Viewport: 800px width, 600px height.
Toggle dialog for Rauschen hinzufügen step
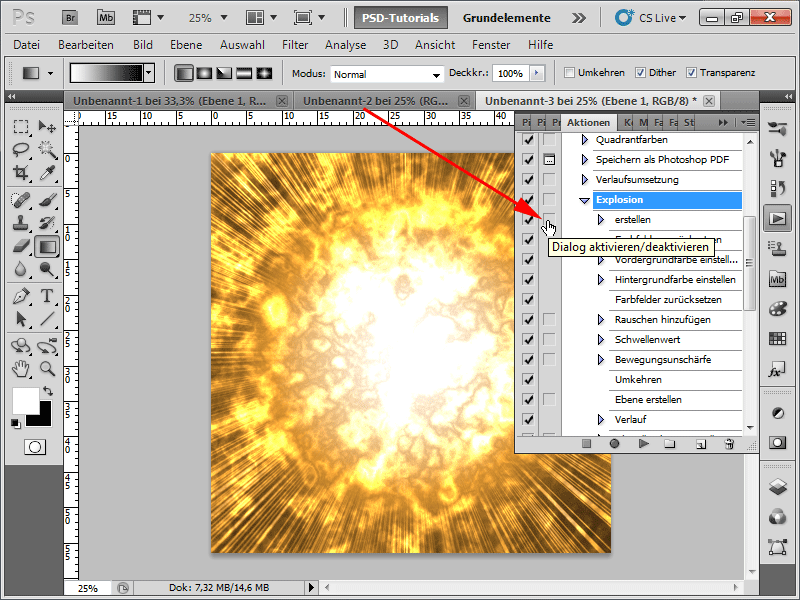coord(549,319)
